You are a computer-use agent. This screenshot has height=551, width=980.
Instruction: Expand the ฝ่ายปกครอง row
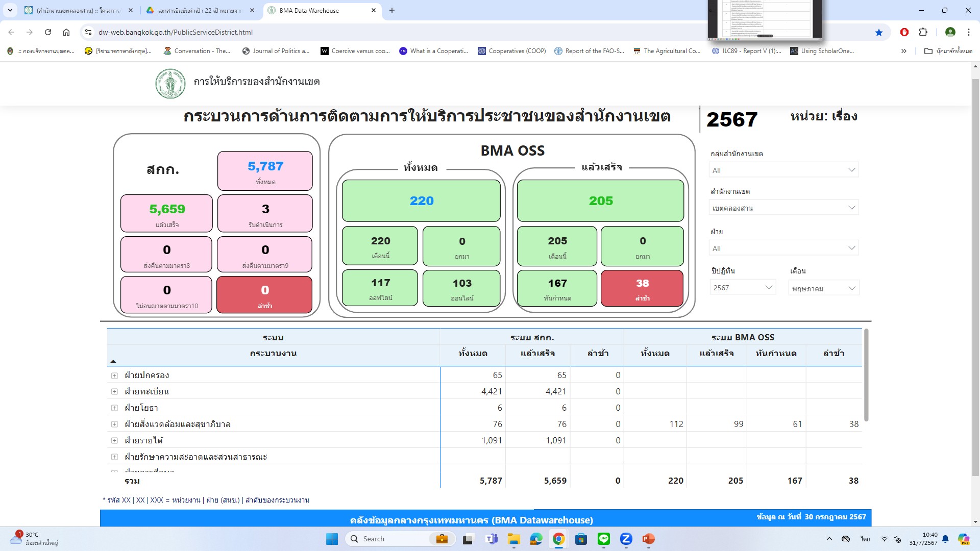(x=114, y=375)
